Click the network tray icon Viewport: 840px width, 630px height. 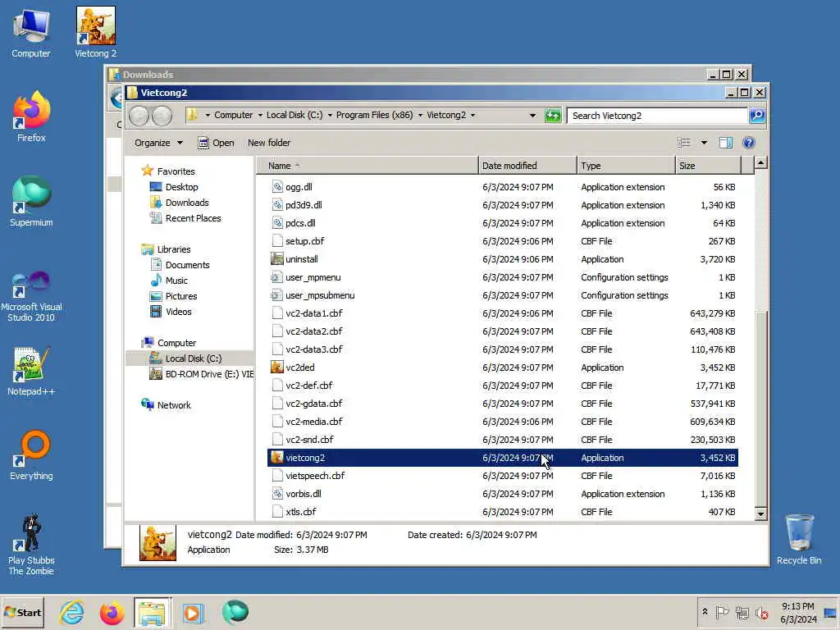point(742,612)
